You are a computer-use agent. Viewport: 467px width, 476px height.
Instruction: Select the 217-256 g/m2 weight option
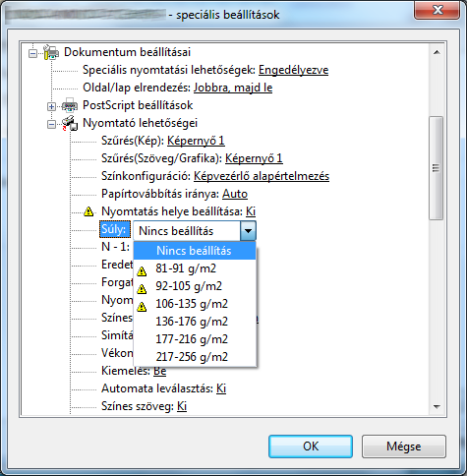(195, 357)
